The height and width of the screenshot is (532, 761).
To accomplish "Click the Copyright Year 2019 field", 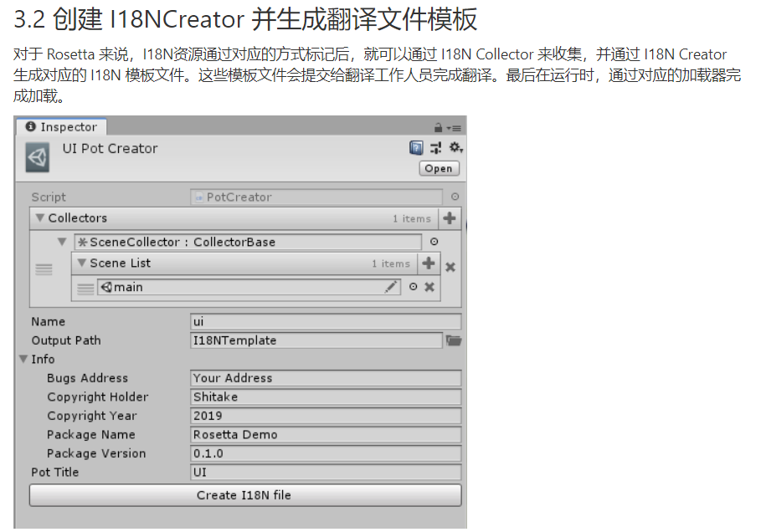I will pos(326,416).
